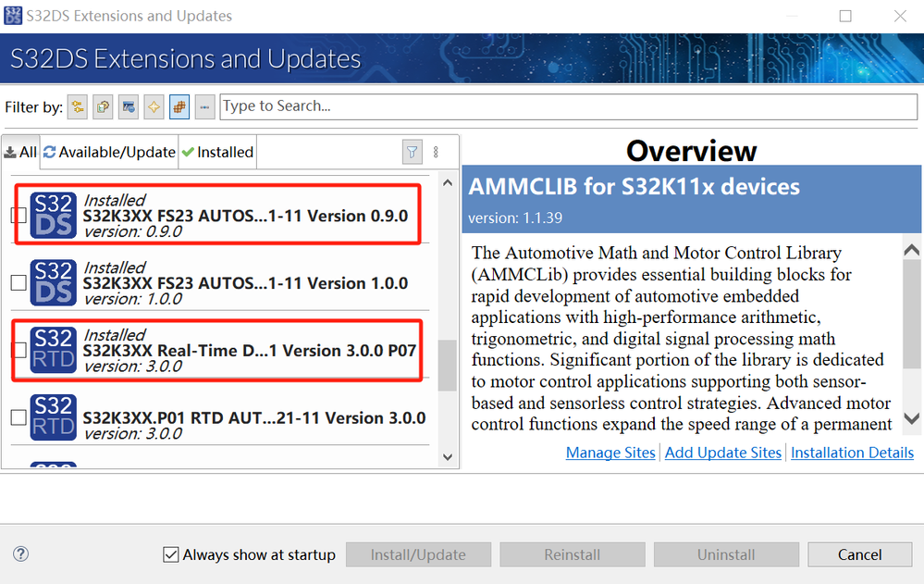
Task: Click the Reinstall button
Action: [x=573, y=554]
